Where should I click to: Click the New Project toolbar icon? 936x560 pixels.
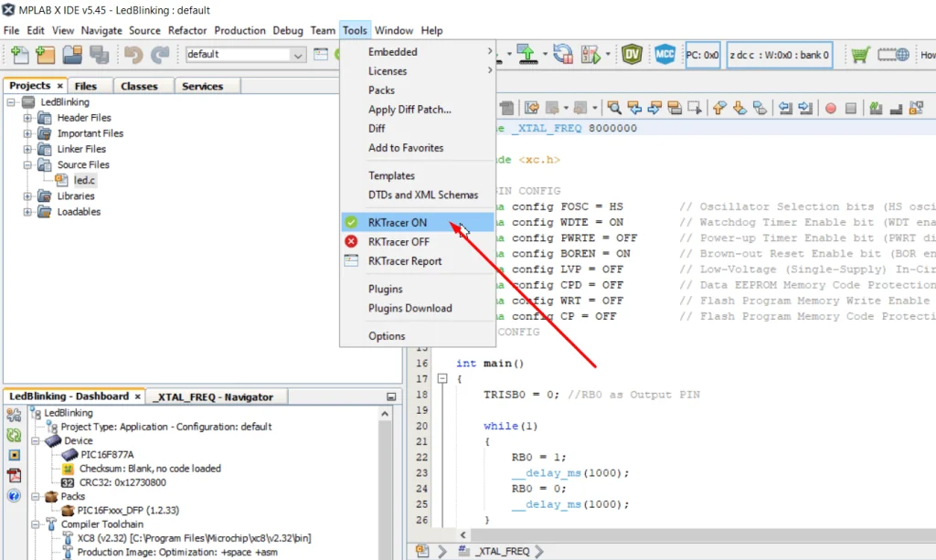point(46,54)
